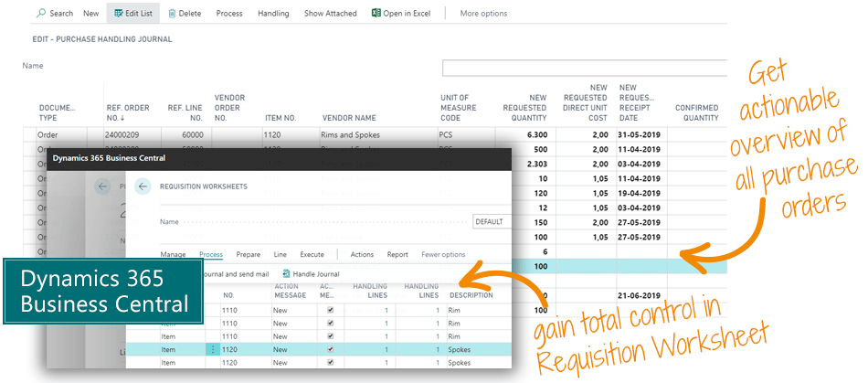868x383 pixels.
Task: Click Unit of Measure Code column header
Action: click(x=458, y=108)
